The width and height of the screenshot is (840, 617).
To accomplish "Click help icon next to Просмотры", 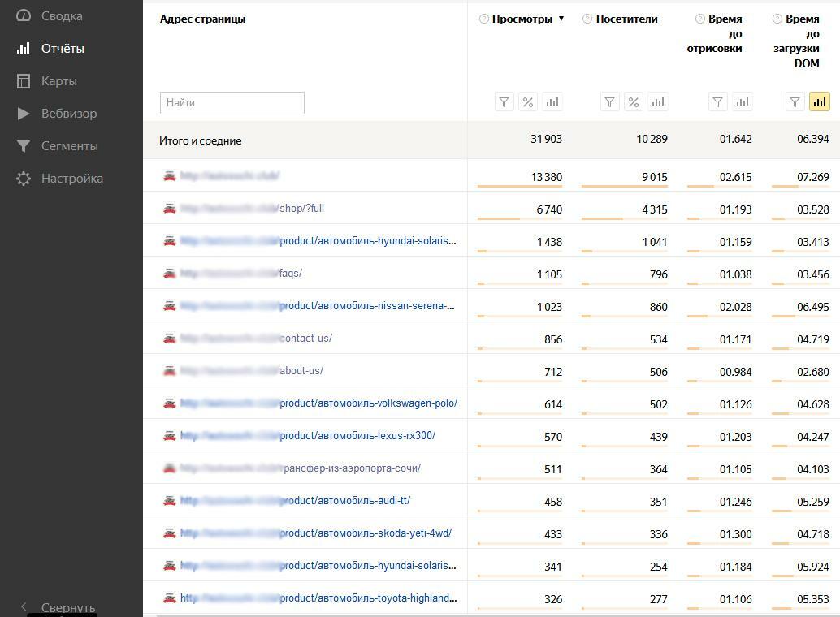I will 484,19.
